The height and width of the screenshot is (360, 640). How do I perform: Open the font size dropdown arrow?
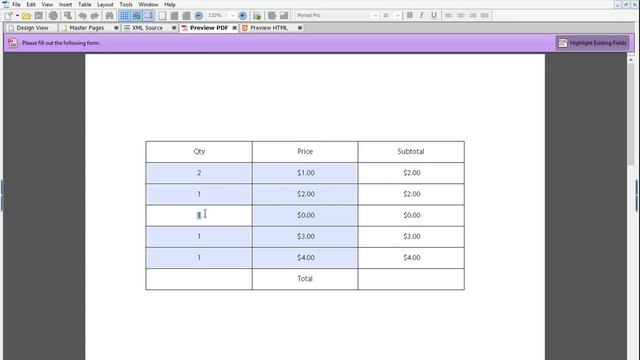point(397,16)
